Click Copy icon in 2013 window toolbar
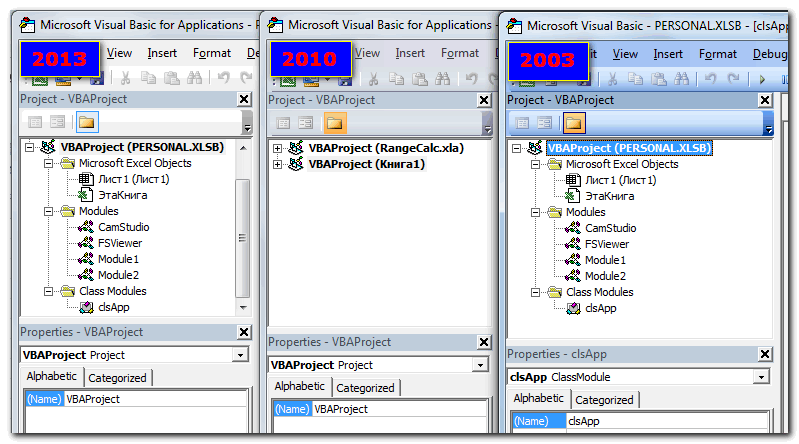The image size is (799, 444). coord(148,78)
